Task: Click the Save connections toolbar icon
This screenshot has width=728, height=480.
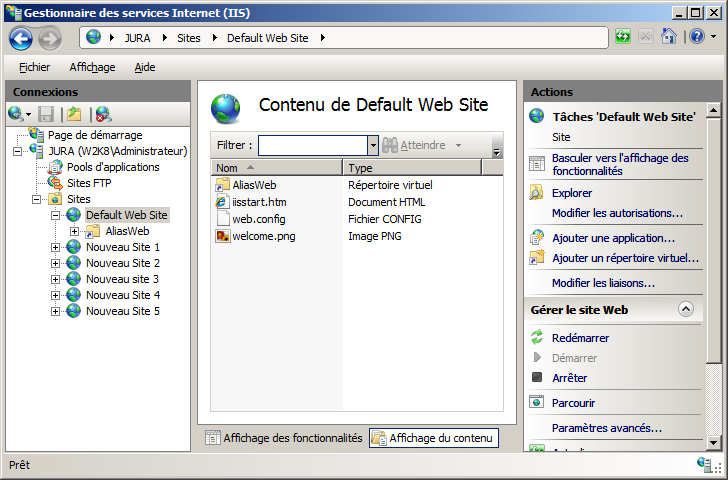Action: 46,114
